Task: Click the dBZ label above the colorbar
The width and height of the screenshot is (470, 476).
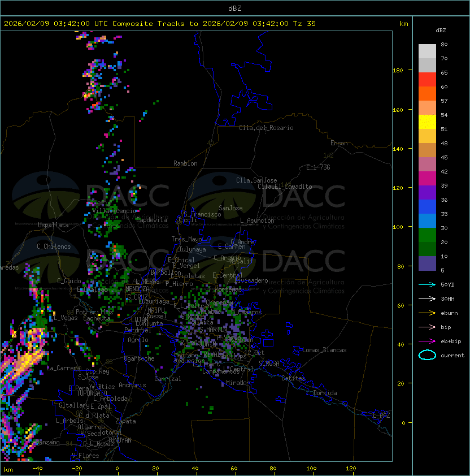Action: (441, 31)
